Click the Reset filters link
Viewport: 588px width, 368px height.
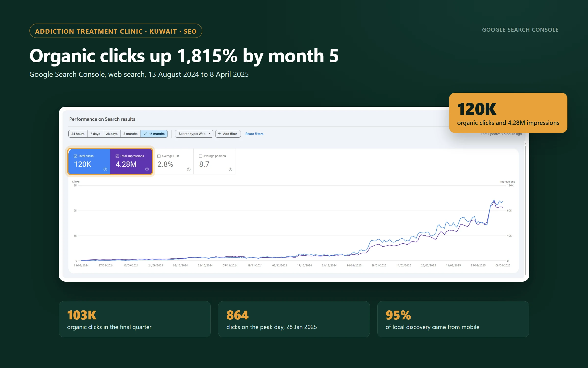pos(254,134)
